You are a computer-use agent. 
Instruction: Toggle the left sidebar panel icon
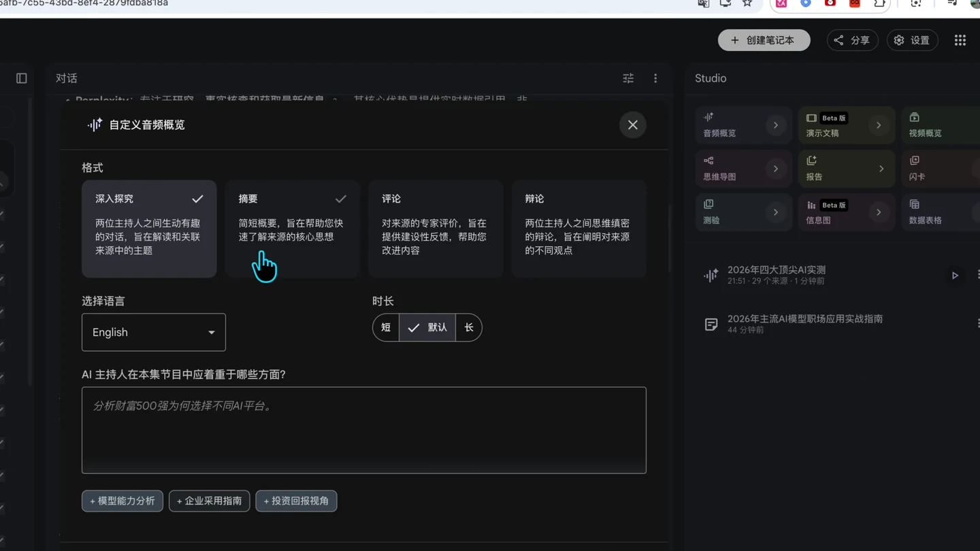pyautogui.click(x=22, y=78)
